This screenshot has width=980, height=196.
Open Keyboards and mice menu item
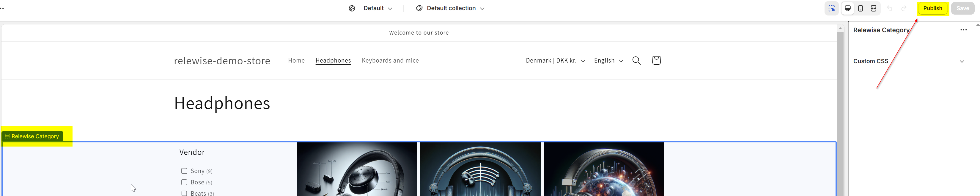pos(390,61)
